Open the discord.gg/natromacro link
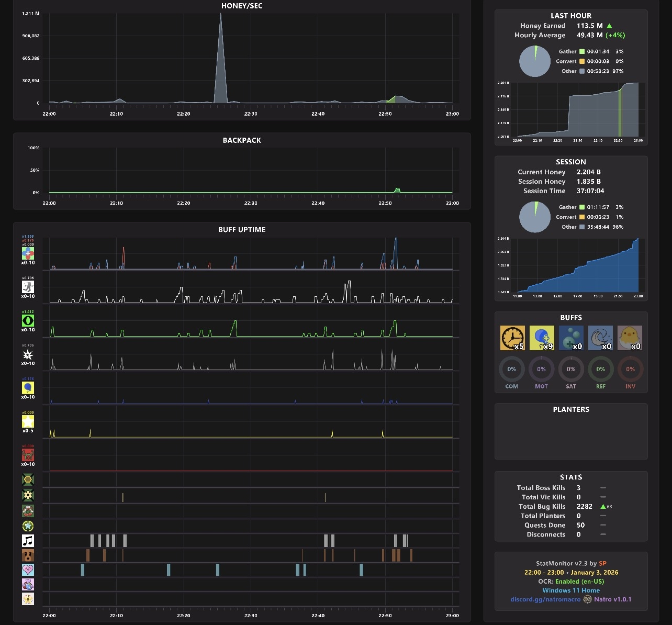The image size is (672, 625). 545,599
